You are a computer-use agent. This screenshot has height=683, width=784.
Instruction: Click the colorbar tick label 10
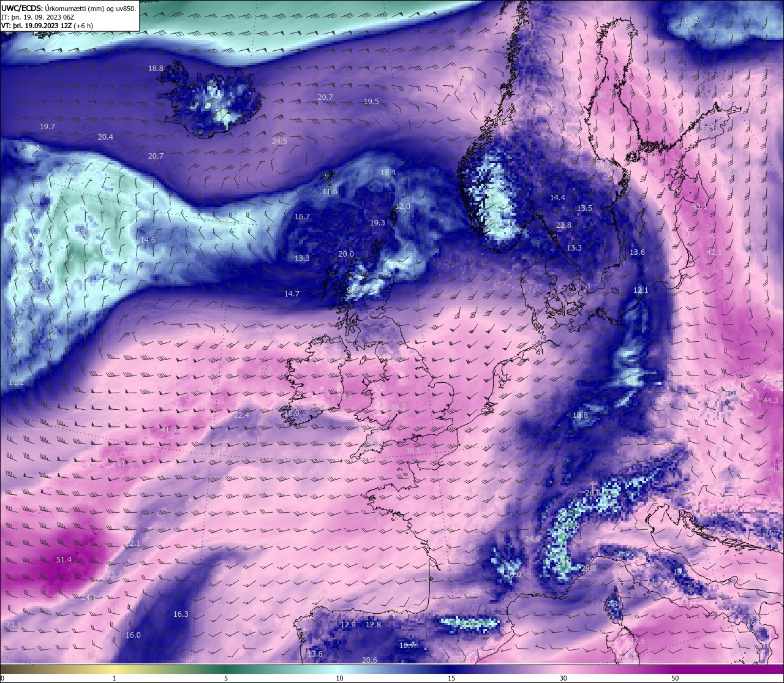point(339,678)
